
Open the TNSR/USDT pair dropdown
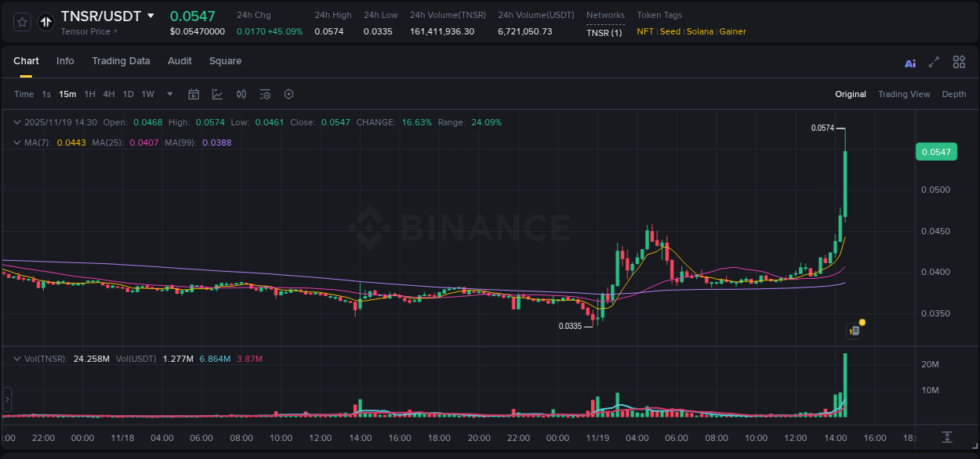click(x=153, y=16)
